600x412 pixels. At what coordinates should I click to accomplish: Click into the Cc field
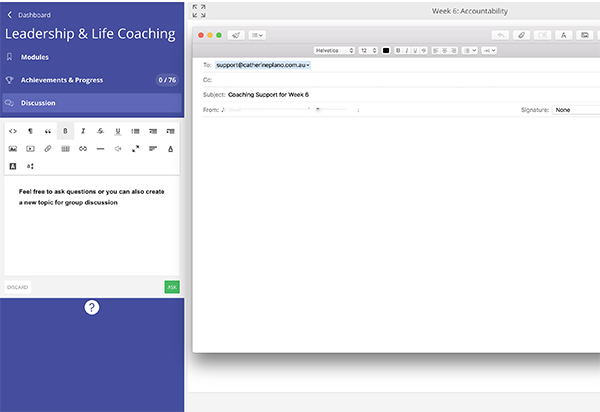400,79
